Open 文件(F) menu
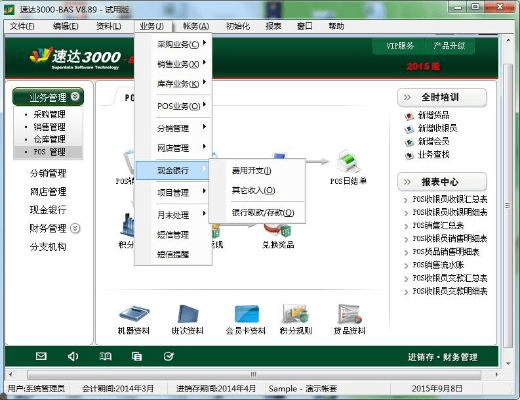This screenshot has width=520, height=400. click(x=22, y=26)
